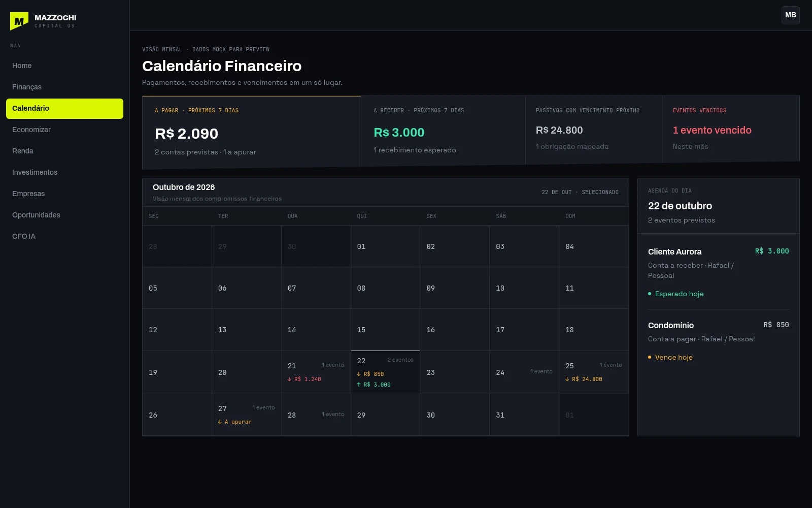The height and width of the screenshot is (508, 812).
Task: Select the A Receber R$ 3.000 card
Action: pyautogui.click(x=443, y=131)
